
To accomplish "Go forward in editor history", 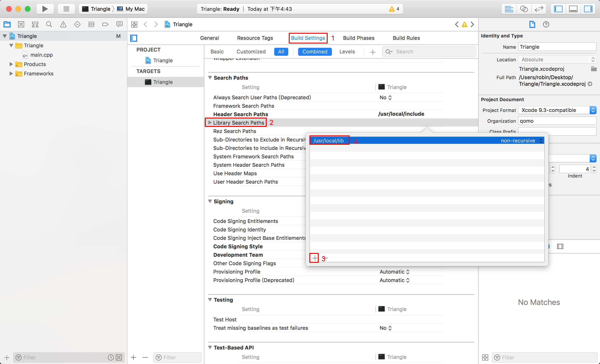I will pos(156,24).
